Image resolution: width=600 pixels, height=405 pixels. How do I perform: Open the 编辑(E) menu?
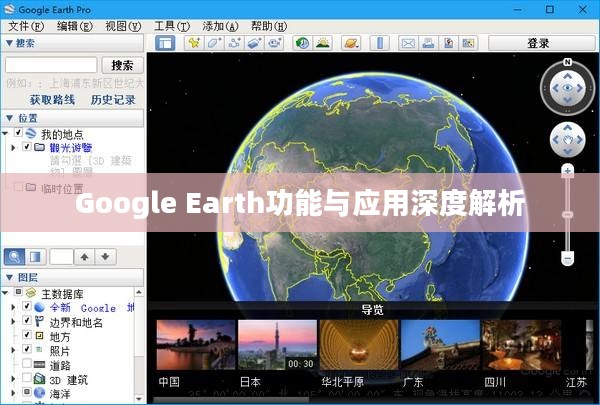click(75, 26)
